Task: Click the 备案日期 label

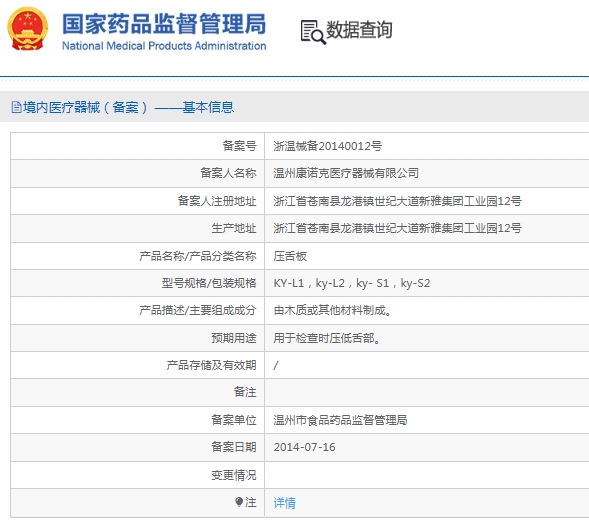Action: coord(234,447)
